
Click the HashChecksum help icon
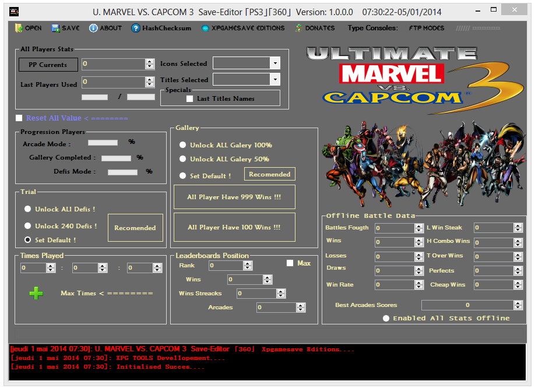[x=136, y=28]
